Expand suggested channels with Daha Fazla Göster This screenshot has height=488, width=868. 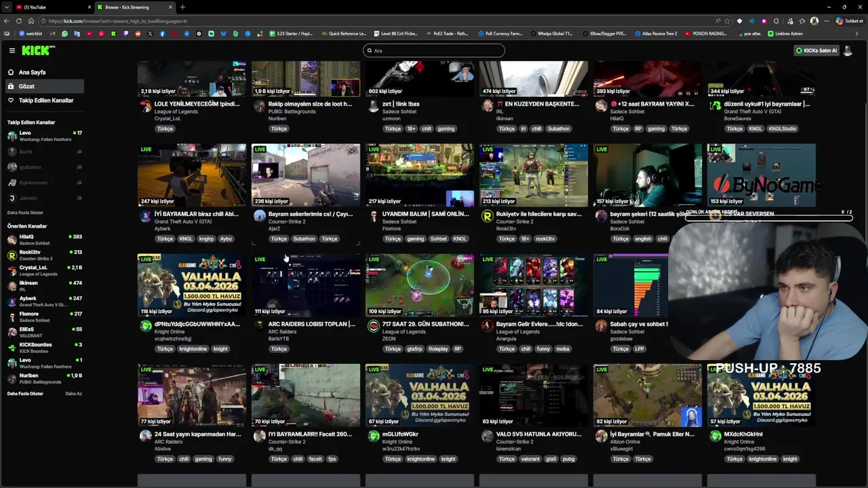pos(25,393)
